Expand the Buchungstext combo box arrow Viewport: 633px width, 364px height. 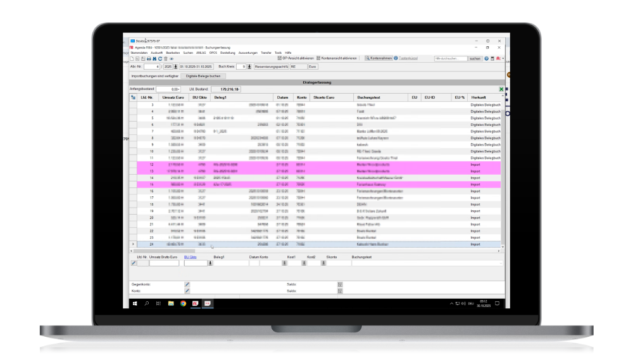[501, 263]
